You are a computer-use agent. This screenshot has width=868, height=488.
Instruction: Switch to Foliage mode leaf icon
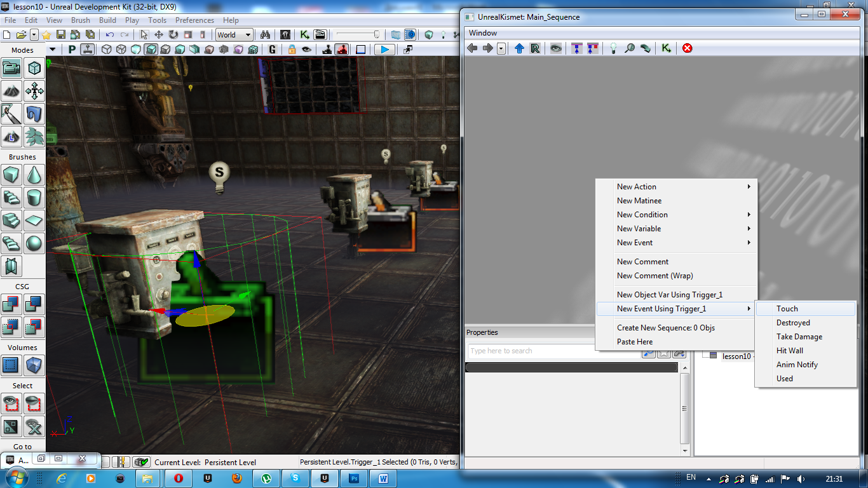coord(34,137)
